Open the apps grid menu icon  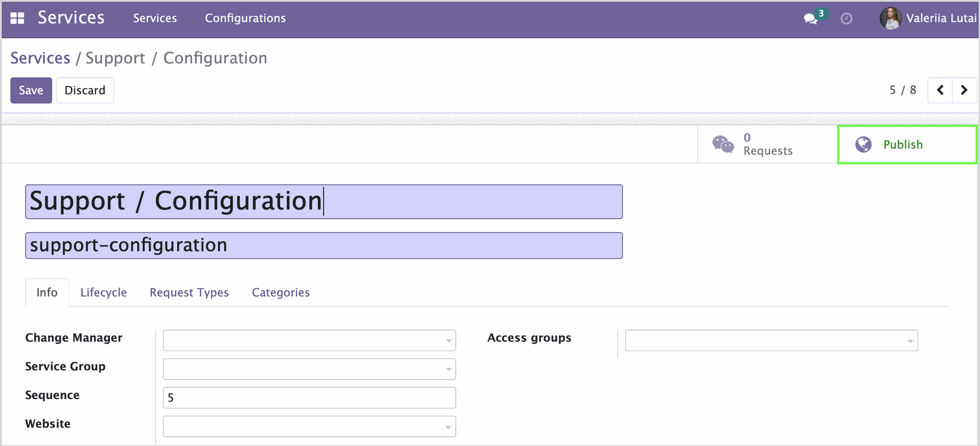point(17,18)
